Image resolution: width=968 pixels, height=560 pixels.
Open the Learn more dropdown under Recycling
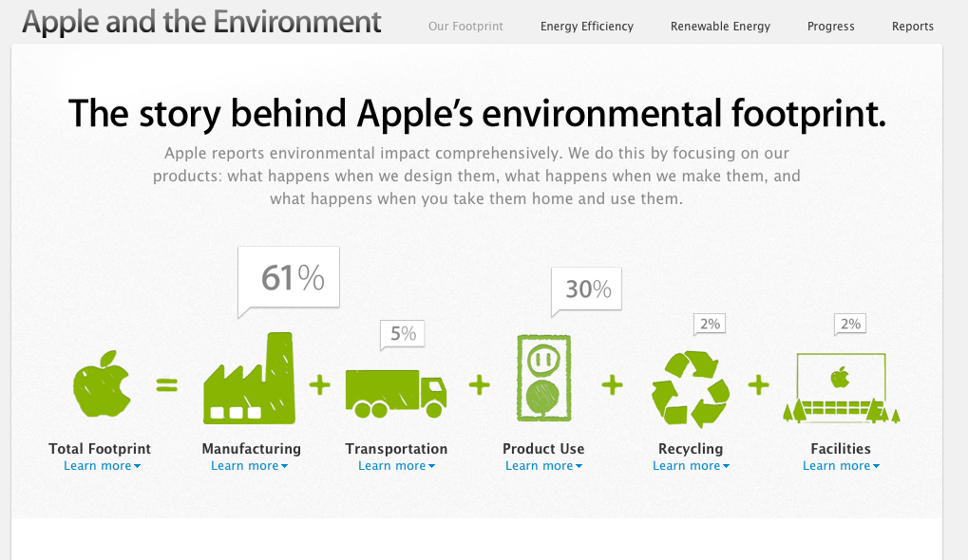691,465
